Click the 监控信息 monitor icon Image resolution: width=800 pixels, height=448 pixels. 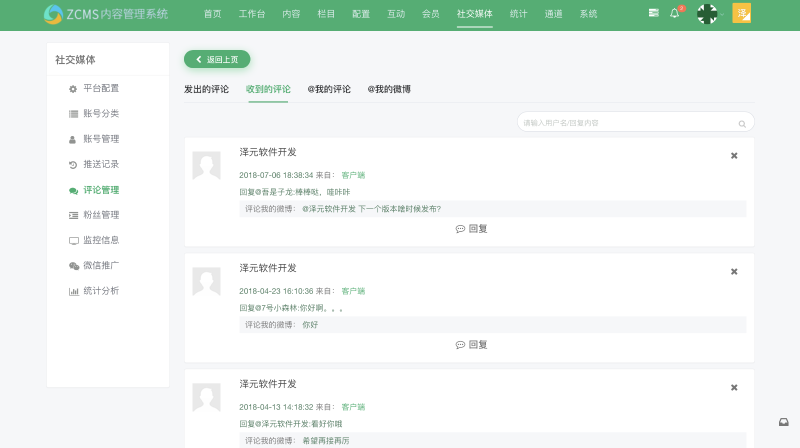coord(73,240)
